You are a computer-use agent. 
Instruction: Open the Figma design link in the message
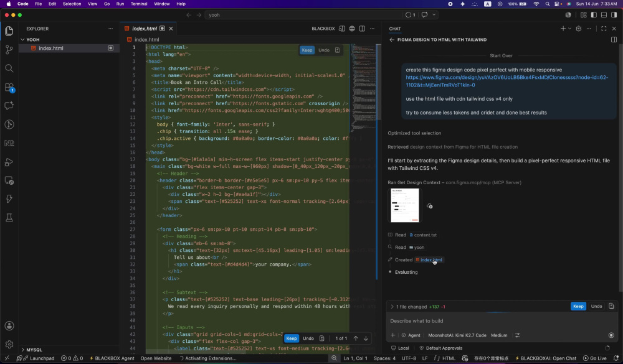[x=506, y=81]
